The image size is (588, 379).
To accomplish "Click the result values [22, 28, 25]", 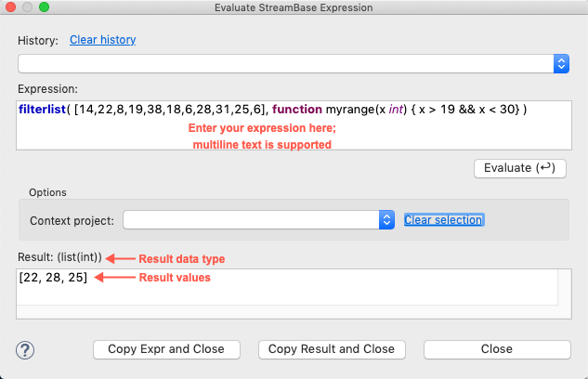I will [x=53, y=278].
